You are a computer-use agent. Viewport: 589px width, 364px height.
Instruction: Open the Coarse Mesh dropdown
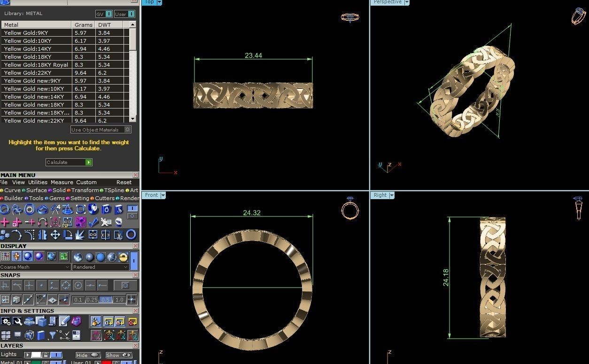[x=68, y=267]
